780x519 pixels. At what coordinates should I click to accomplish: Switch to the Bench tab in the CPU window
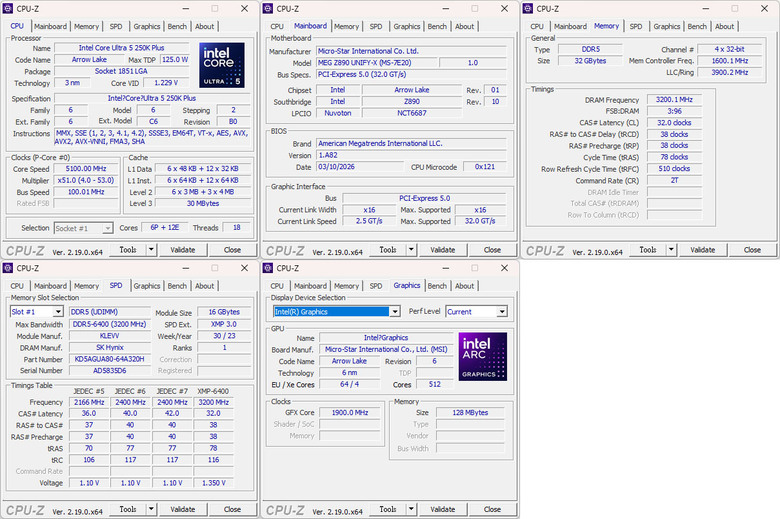click(177, 26)
